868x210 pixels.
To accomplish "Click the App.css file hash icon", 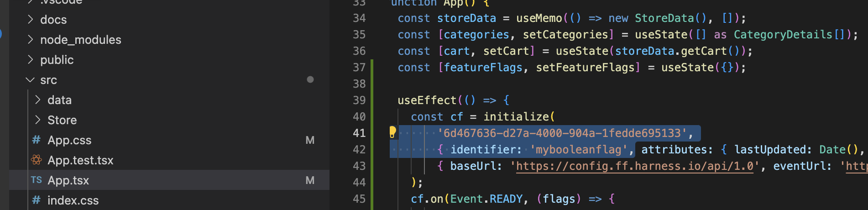I will click(x=37, y=140).
